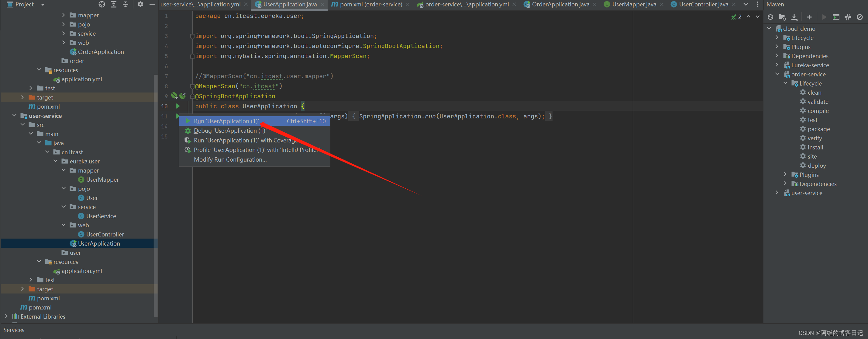Click Collapse All icon in Project panel
868x339 pixels.
click(x=125, y=4)
